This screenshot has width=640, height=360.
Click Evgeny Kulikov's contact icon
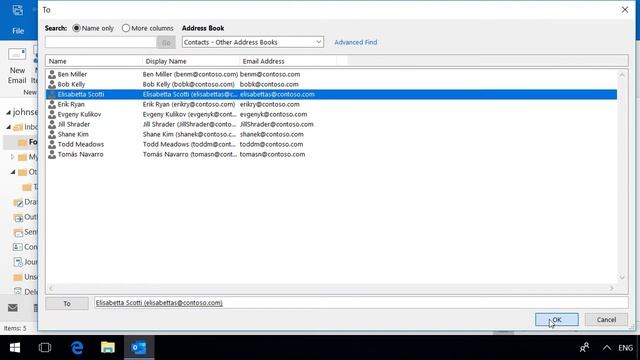(x=52, y=114)
